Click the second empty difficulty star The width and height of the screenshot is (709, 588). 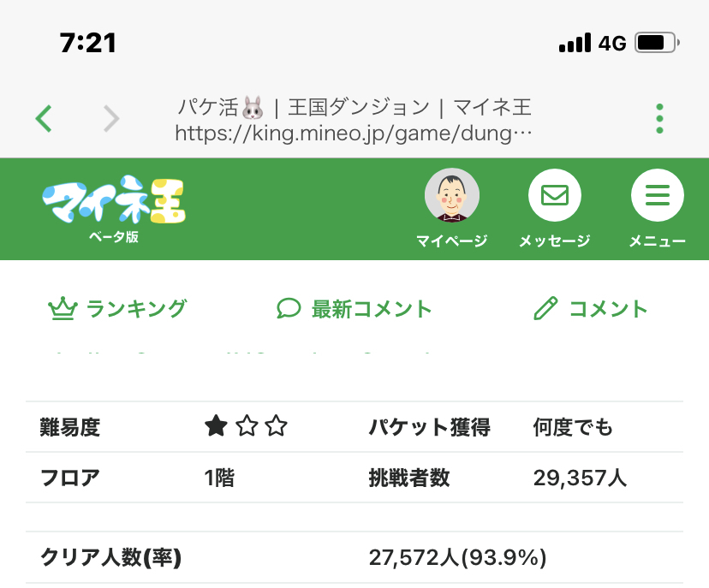247,426
